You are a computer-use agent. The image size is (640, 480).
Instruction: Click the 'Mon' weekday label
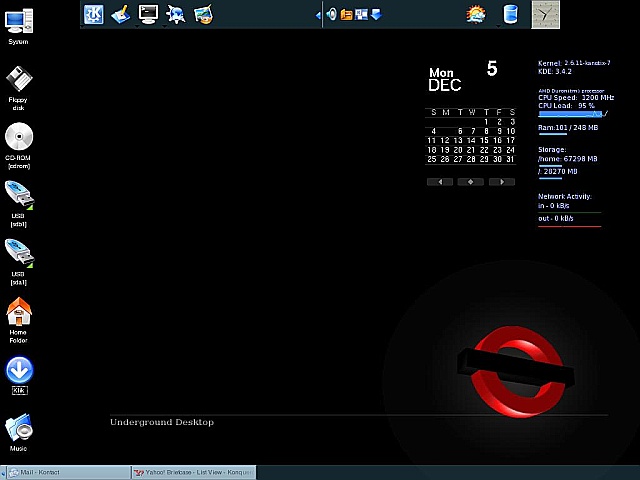(x=441, y=73)
